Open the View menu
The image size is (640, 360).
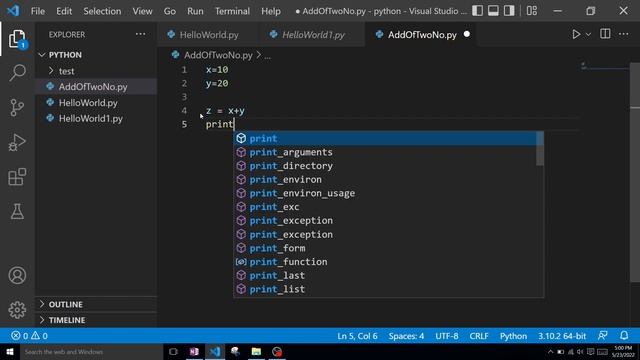tap(142, 11)
